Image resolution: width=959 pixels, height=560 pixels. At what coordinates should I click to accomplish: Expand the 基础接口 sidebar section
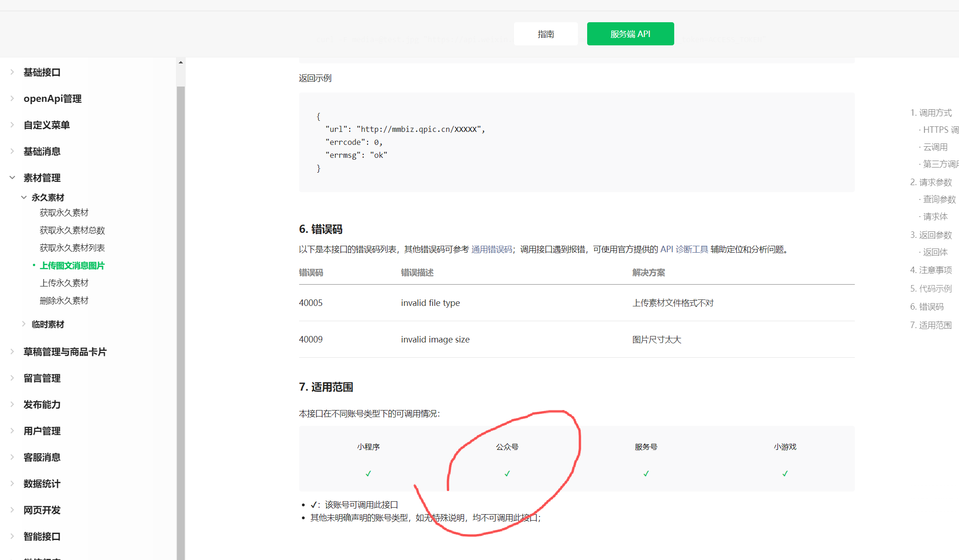pos(42,72)
